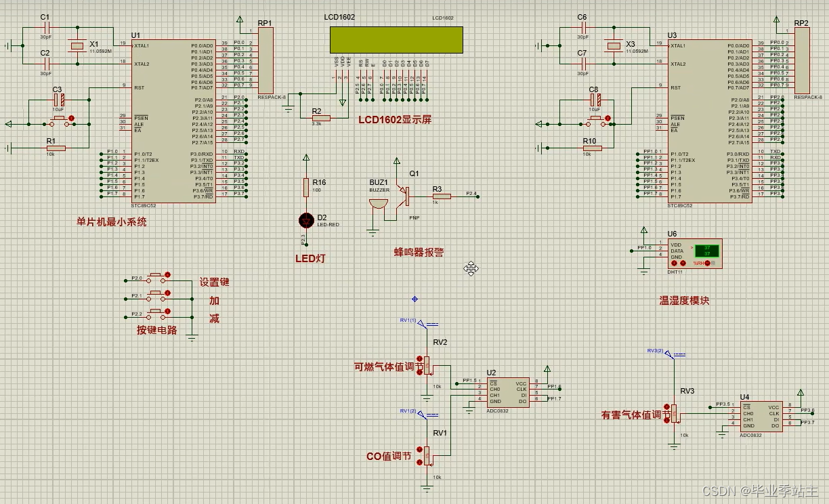Image resolution: width=829 pixels, height=504 pixels.
Task: Click the P2.1 push button switch
Action: pos(155,295)
